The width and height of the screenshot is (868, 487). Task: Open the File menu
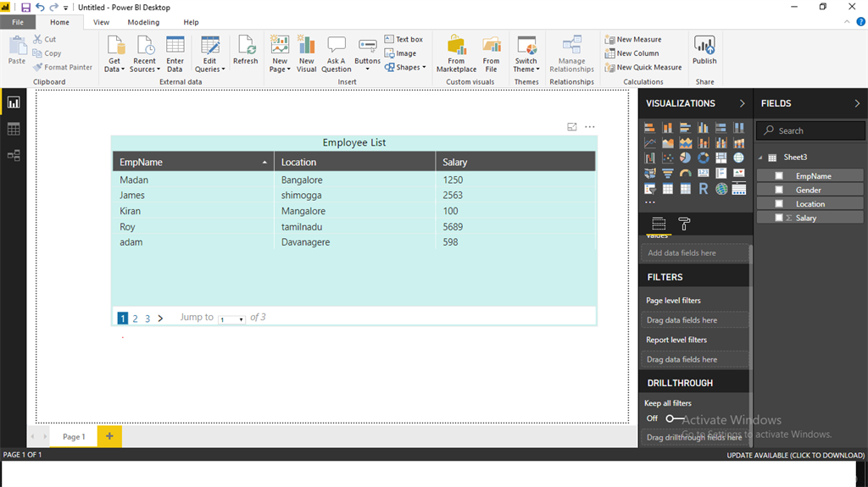click(18, 22)
